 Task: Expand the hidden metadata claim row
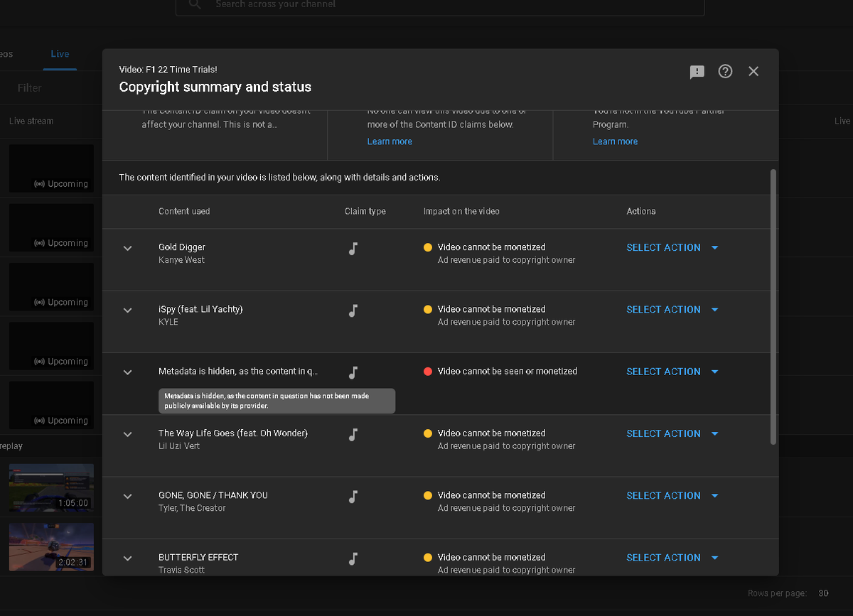pyautogui.click(x=128, y=372)
